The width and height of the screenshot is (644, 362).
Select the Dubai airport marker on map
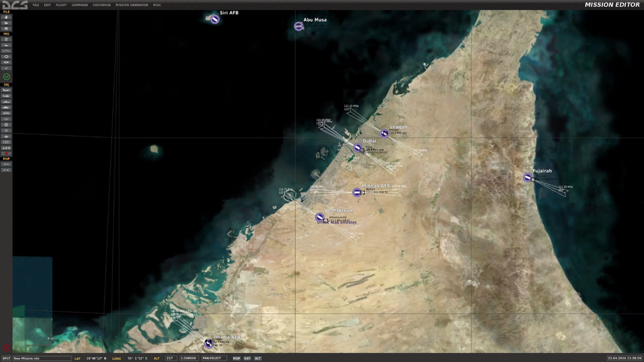(x=358, y=148)
